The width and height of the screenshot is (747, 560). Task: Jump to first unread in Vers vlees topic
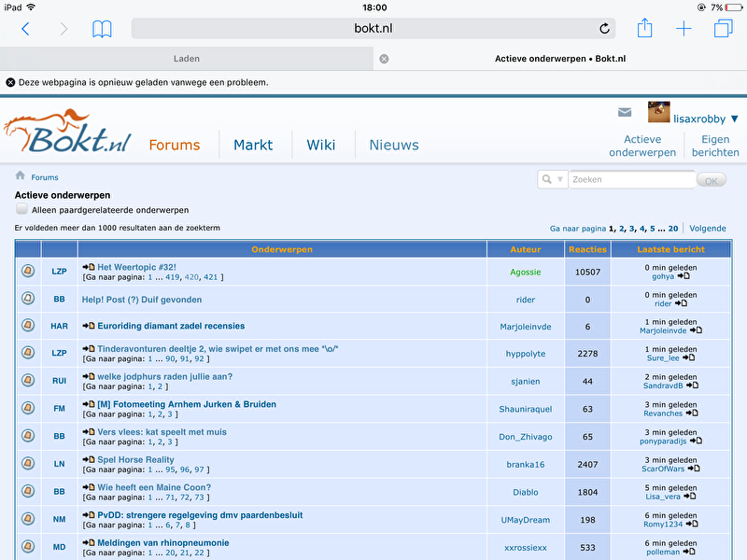tap(89, 431)
